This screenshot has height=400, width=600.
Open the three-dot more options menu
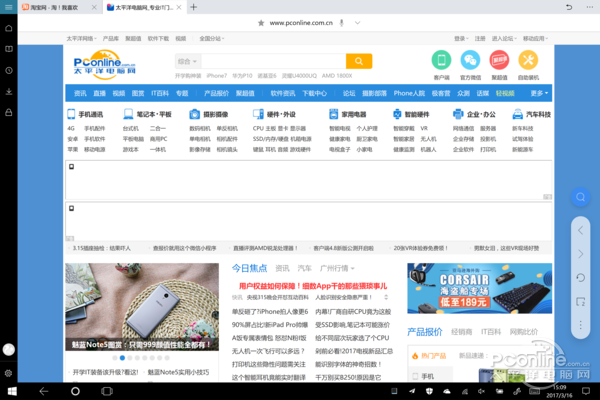tap(590, 7)
